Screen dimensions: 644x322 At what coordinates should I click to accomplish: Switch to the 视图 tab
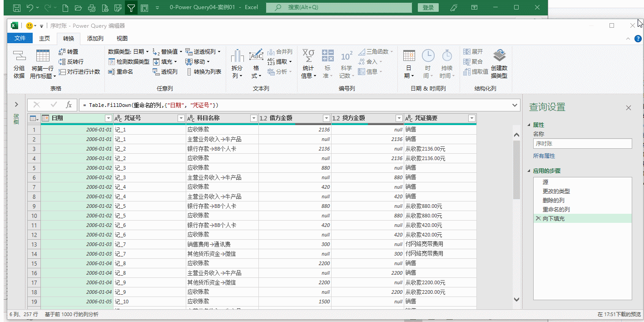[122, 39]
